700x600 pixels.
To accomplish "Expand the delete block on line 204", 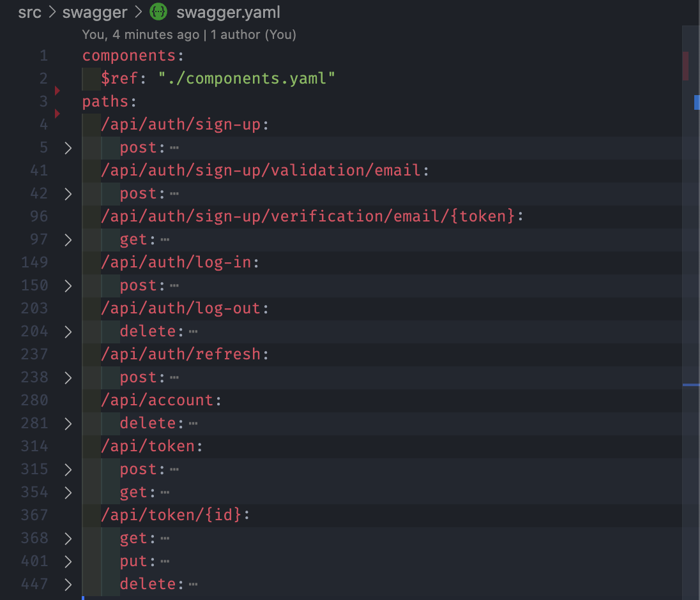I will tap(68, 332).
